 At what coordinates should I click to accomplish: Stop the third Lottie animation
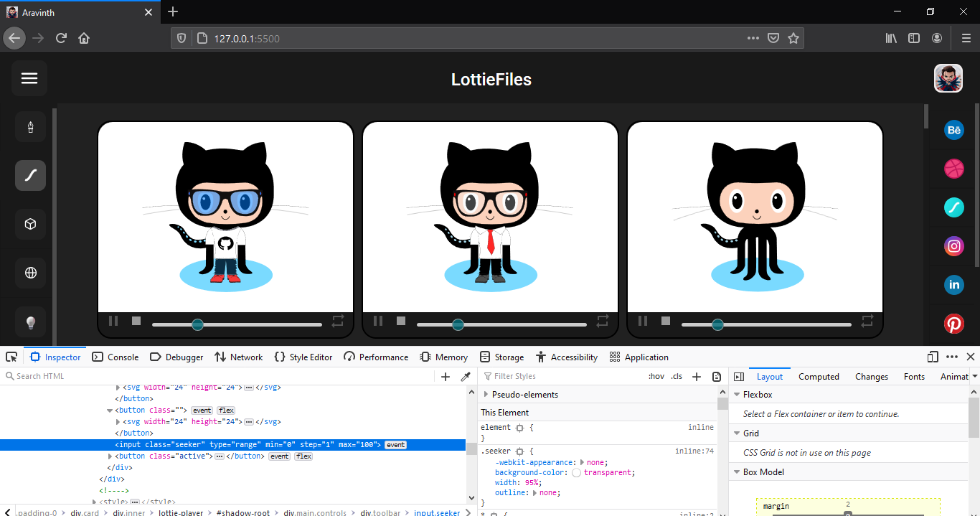pyautogui.click(x=665, y=321)
